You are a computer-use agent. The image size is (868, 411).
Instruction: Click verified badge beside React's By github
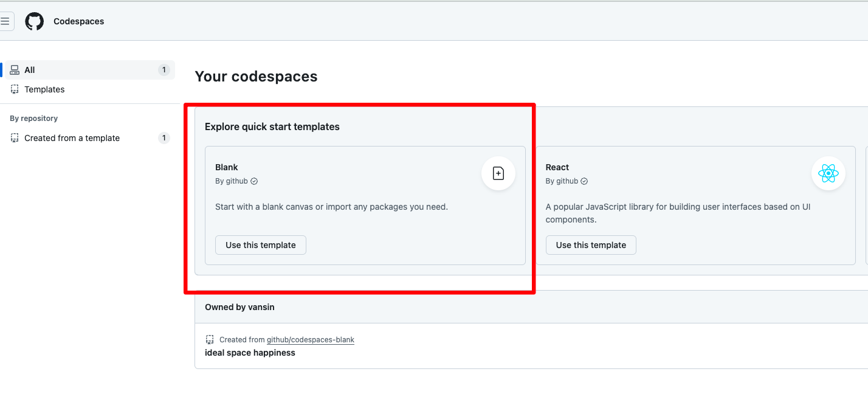pyautogui.click(x=584, y=181)
